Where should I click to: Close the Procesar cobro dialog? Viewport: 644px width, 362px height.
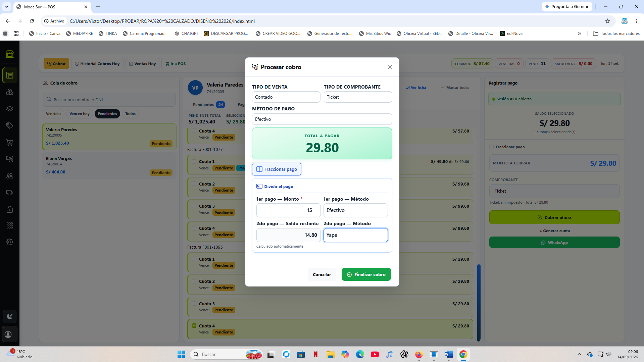390,67
